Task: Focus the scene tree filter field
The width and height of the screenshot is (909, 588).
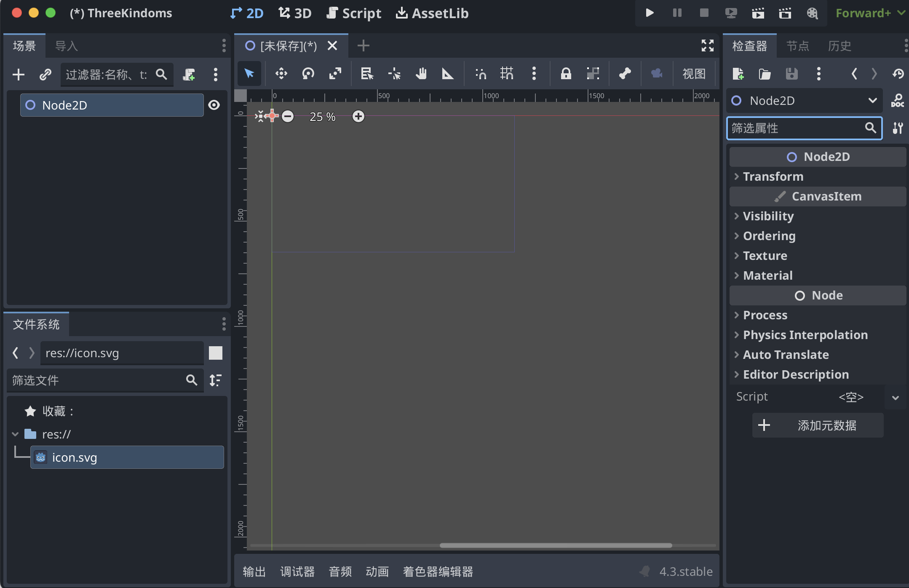Action: coord(117,75)
